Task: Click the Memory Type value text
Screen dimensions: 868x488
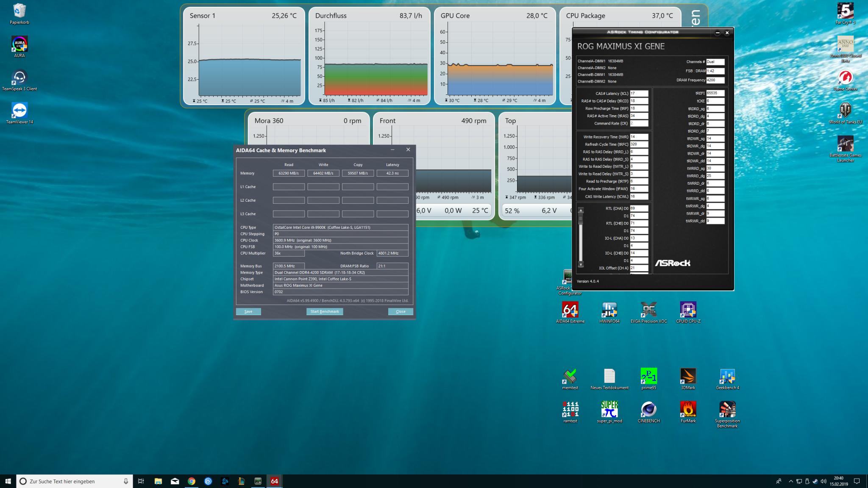Action: (341, 272)
